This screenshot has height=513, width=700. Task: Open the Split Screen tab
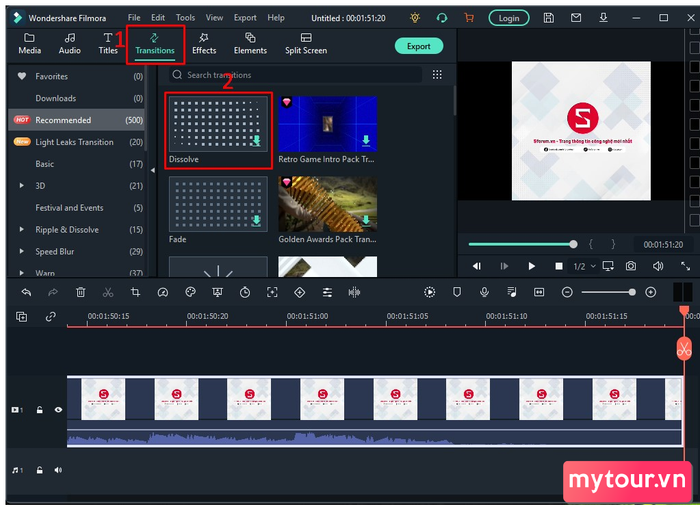point(306,44)
